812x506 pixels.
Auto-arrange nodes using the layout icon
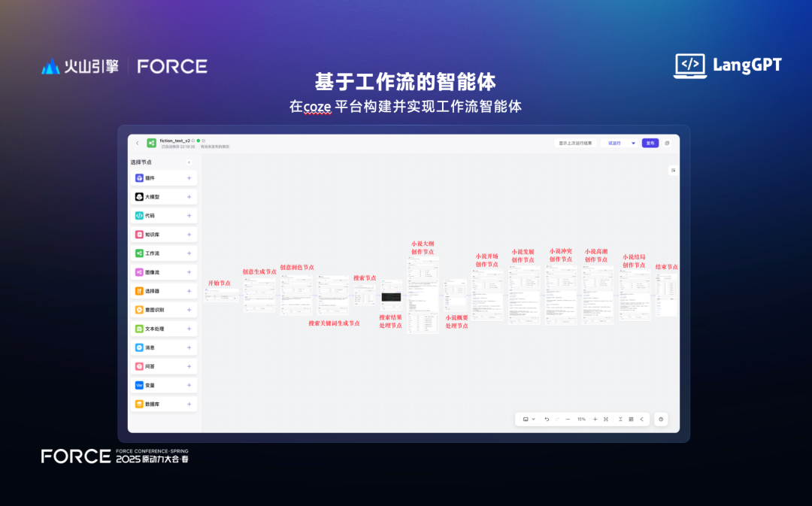[620, 420]
